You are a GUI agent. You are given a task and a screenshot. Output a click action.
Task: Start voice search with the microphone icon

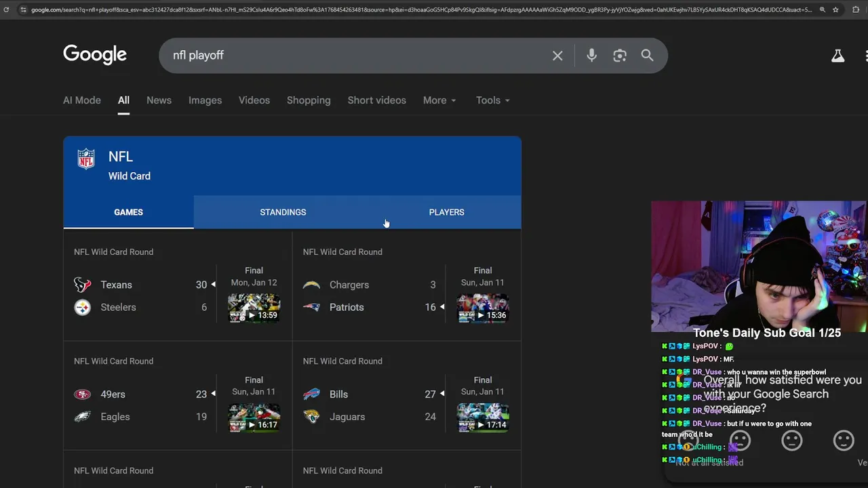point(592,56)
